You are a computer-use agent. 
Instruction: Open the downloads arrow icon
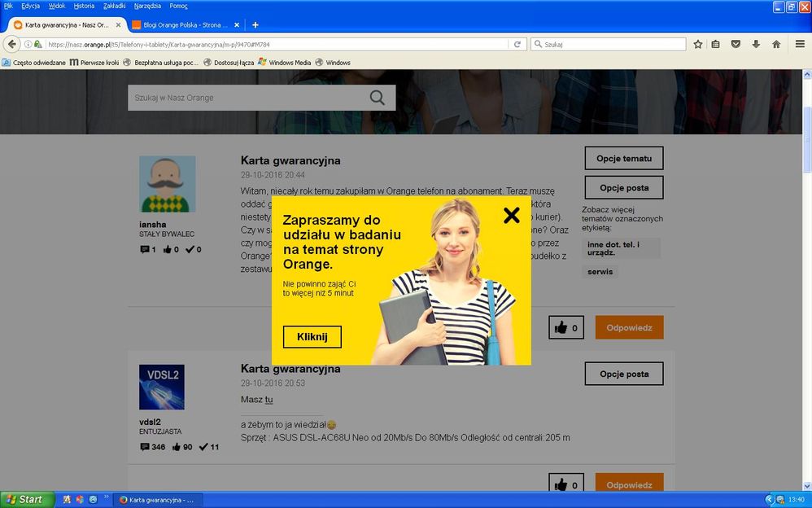pos(756,45)
